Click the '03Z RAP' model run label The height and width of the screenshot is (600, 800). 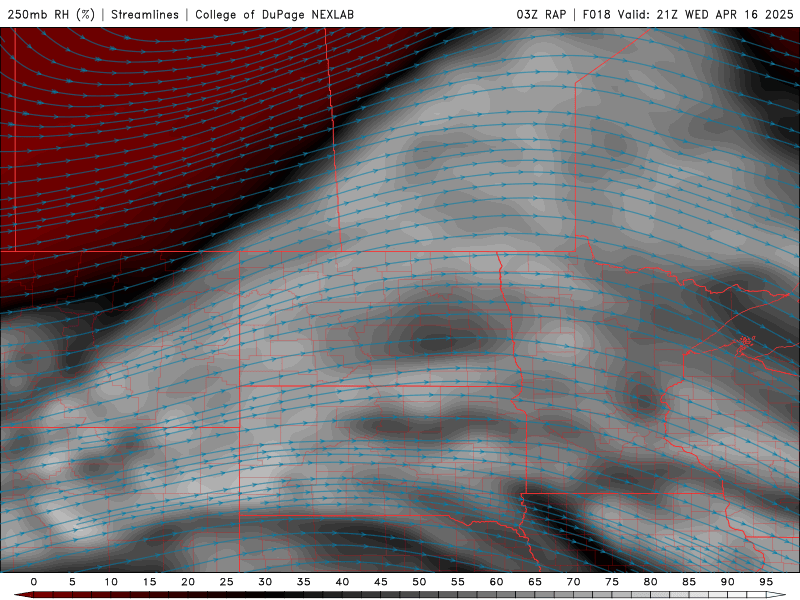541,14
